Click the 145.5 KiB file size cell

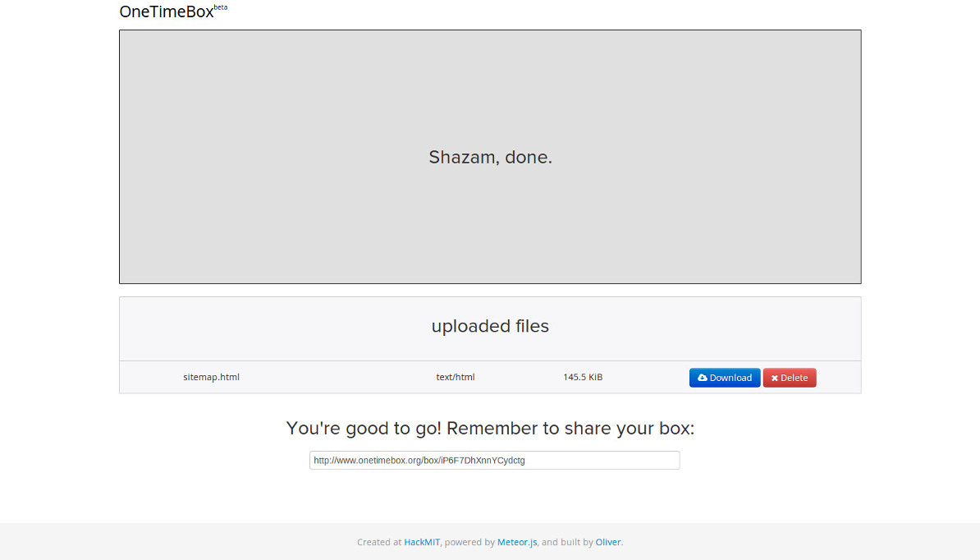[583, 377]
